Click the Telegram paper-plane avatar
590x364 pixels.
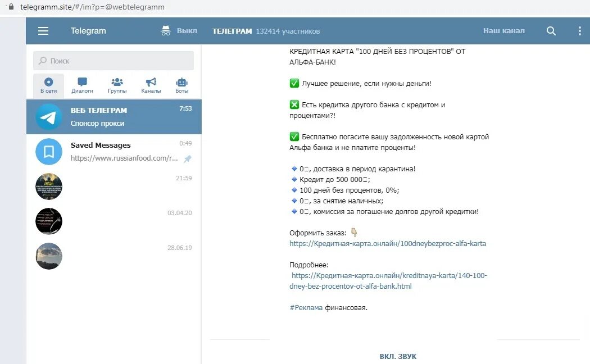click(49, 117)
